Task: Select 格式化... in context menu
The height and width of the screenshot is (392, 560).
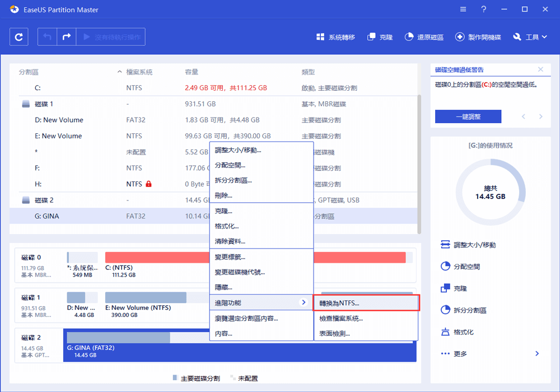Action: (262, 226)
